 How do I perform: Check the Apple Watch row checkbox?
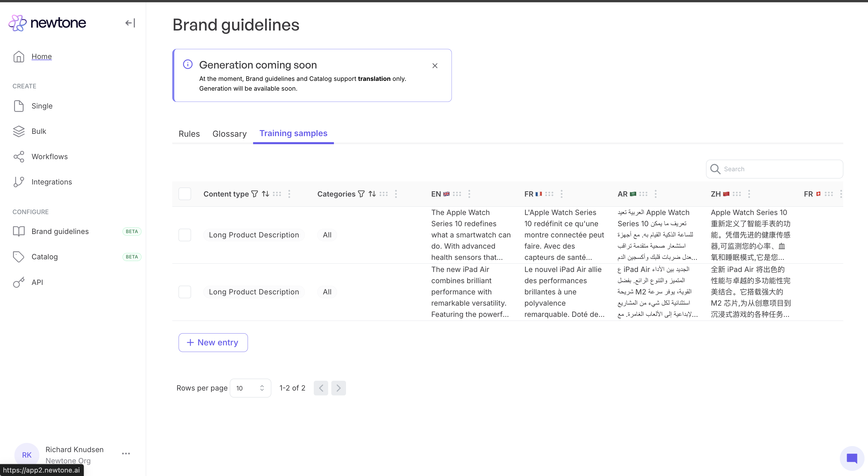[185, 235]
